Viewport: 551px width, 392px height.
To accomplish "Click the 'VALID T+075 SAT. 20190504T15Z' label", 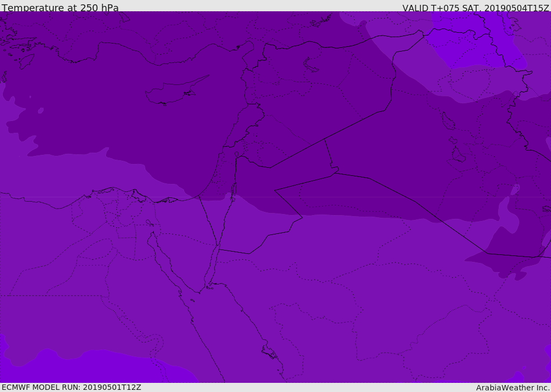I will [476, 8].
